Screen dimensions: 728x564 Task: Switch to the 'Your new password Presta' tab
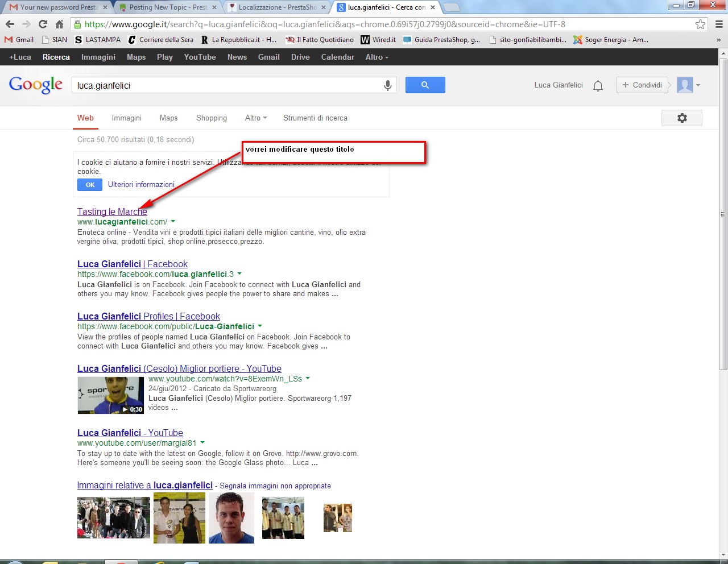[x=58, y=7]
